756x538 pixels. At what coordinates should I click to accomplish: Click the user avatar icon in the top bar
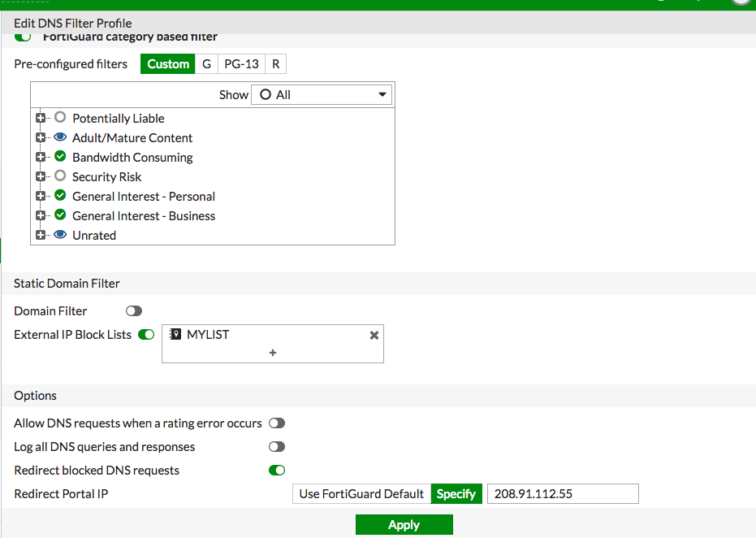[x=741, y=4]
